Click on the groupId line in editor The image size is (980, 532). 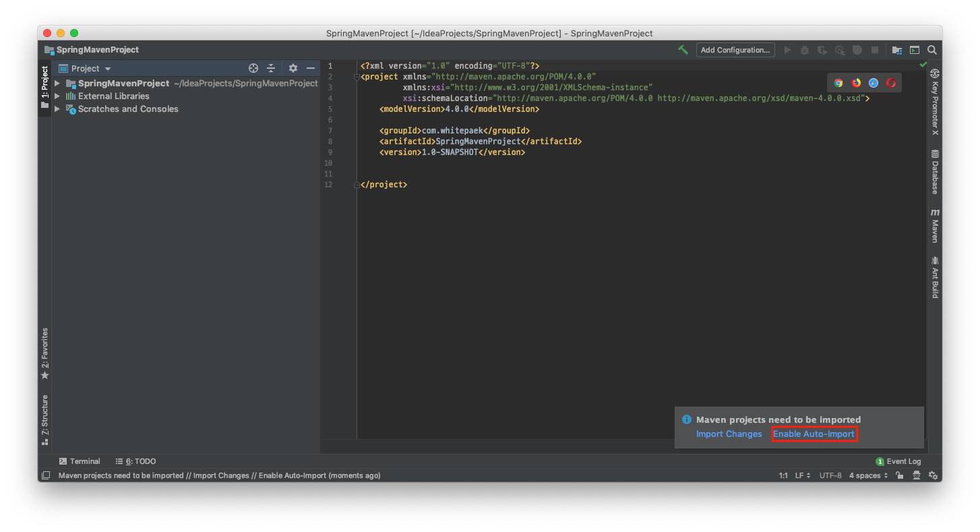455,131
